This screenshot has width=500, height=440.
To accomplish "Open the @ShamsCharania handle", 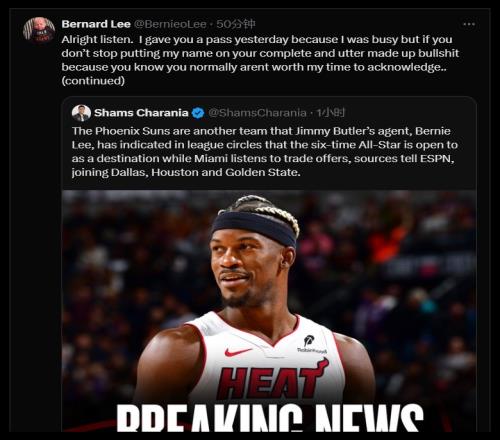I will 257,113.
